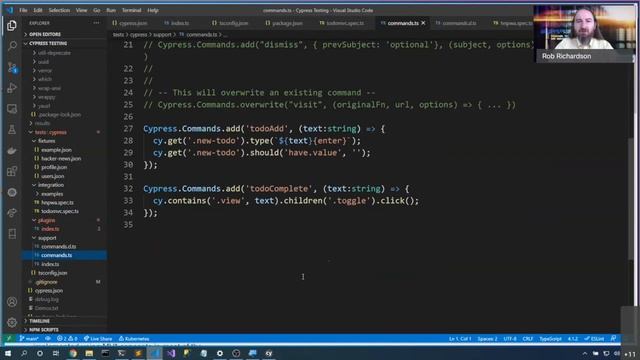Open the Accounts menu icon
The image size is (640, 360).
point(12,302)
